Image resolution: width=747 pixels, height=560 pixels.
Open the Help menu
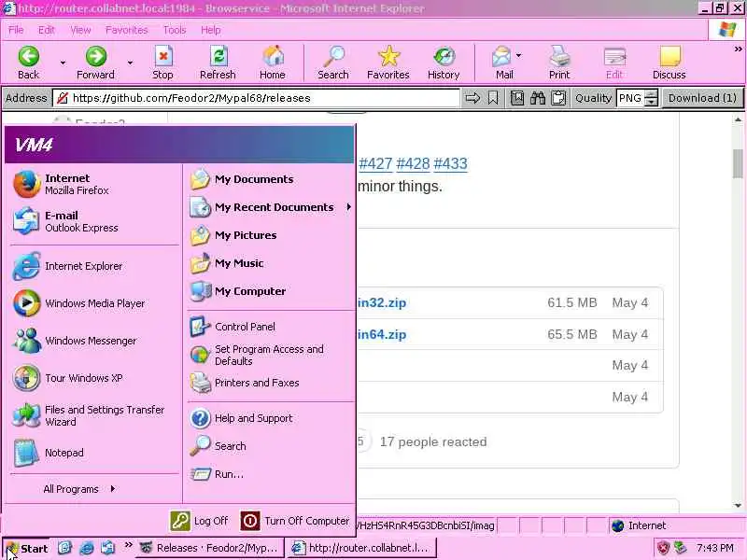211,30
